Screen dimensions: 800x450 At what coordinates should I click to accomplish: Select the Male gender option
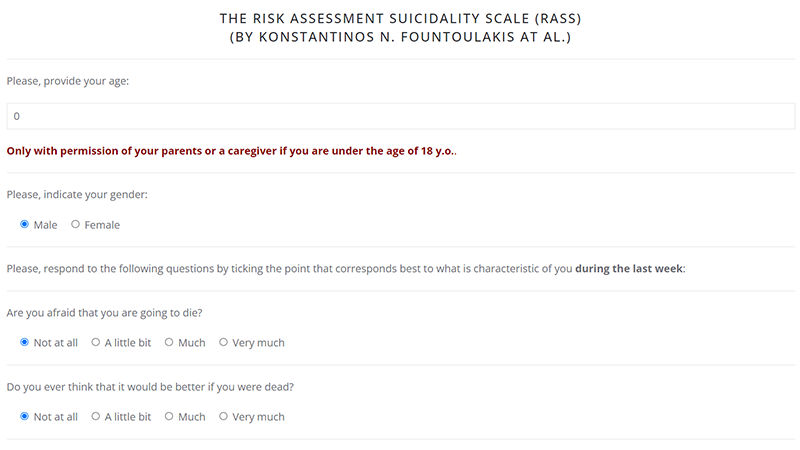pos(25,225)
